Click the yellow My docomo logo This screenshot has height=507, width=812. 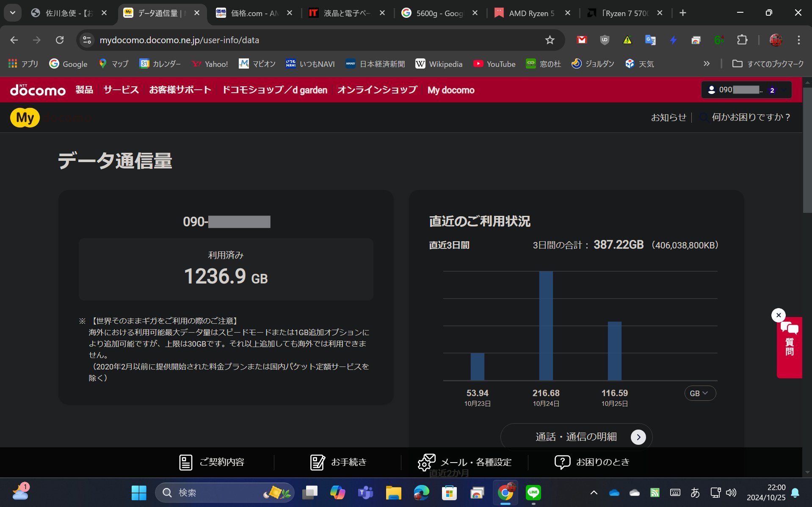click(x=25, y=118)
